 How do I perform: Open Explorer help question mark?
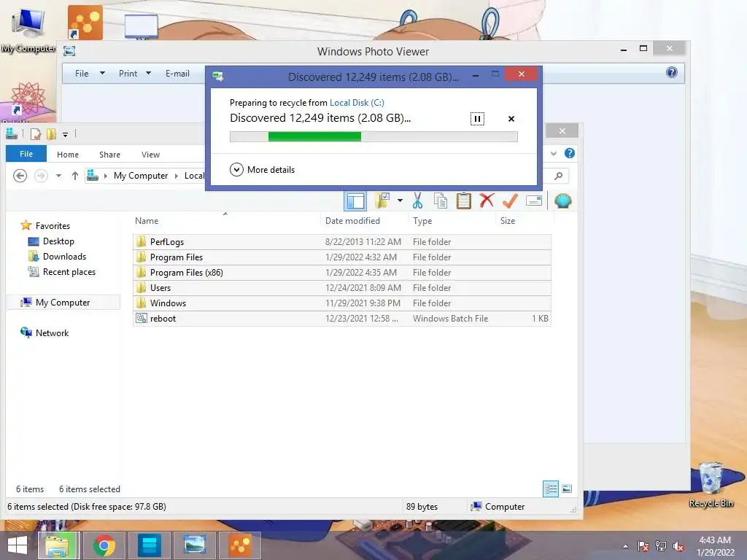pyautogui.click(x=569, y=153)
